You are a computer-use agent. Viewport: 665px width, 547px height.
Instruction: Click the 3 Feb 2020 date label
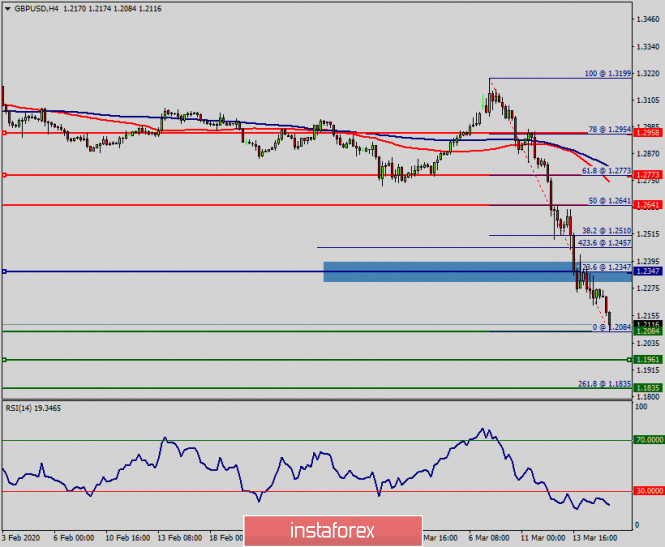21,537
